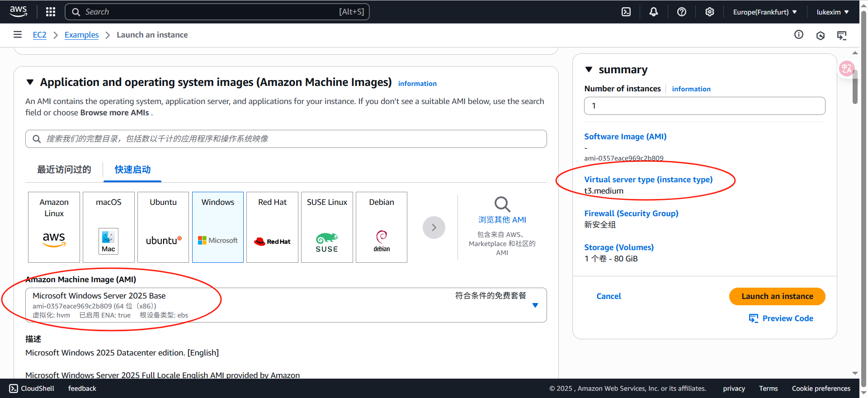Select the macOS AMI tile
The image size is (868, 398).
point(108,227)
